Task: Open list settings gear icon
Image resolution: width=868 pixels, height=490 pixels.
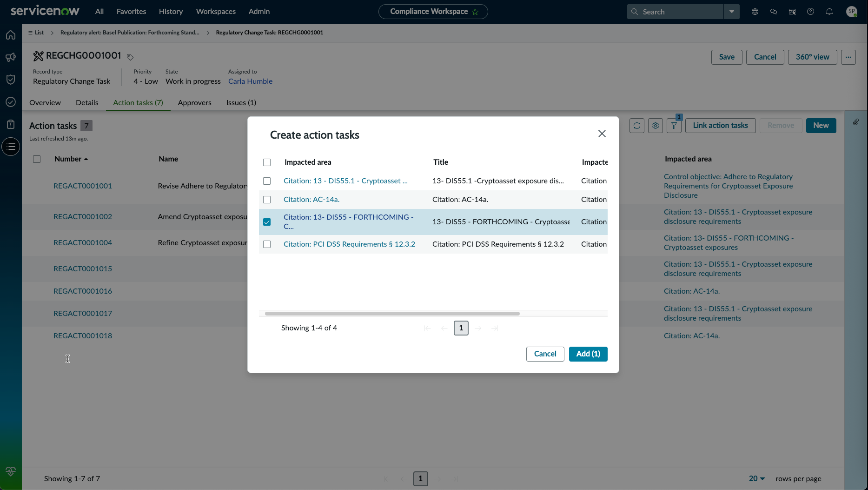Action: click(x=656, y=126)
